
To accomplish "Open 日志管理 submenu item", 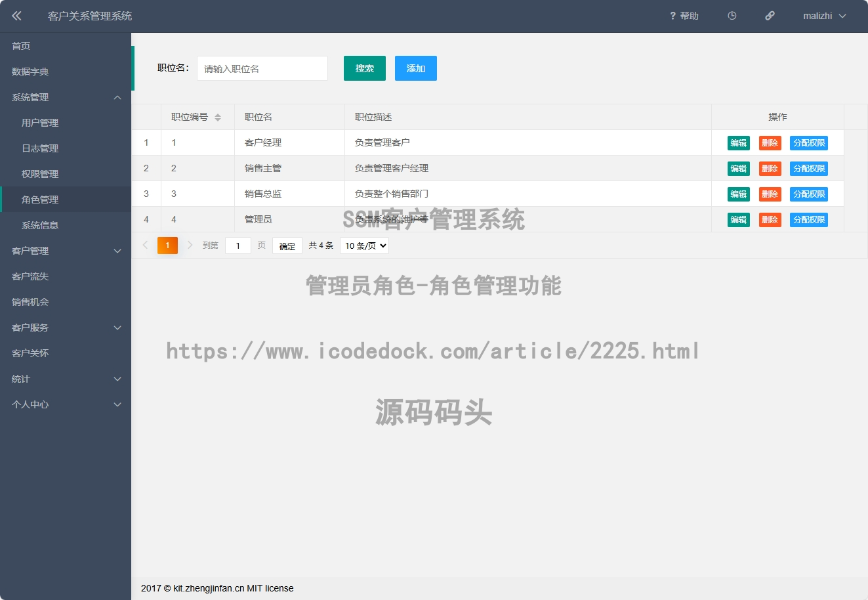I will (66, 148).
